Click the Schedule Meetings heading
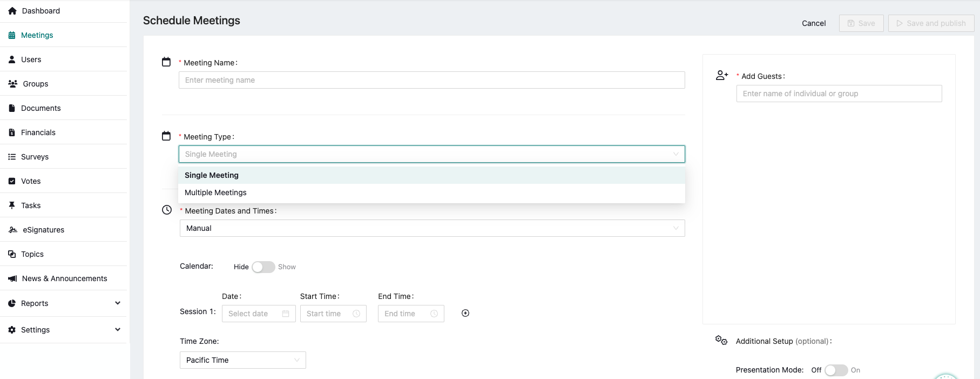The width and height of the screenshot is (980, 379). 192,21
